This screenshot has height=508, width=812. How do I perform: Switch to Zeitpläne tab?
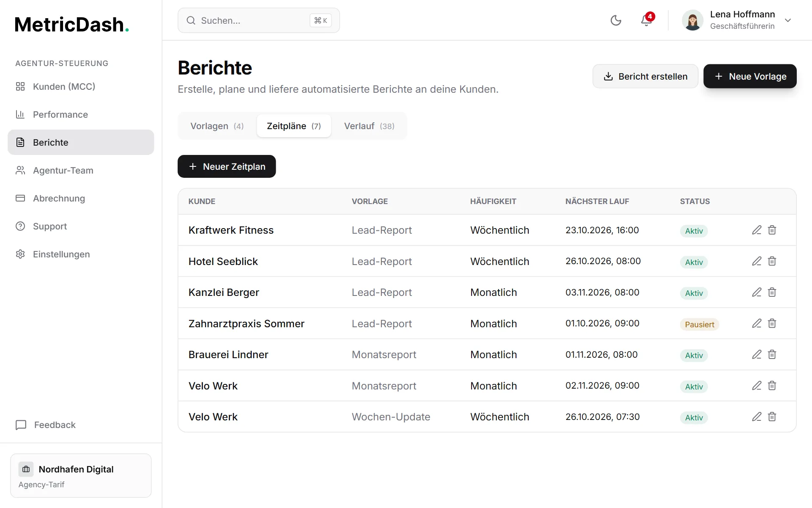(294, 126)
